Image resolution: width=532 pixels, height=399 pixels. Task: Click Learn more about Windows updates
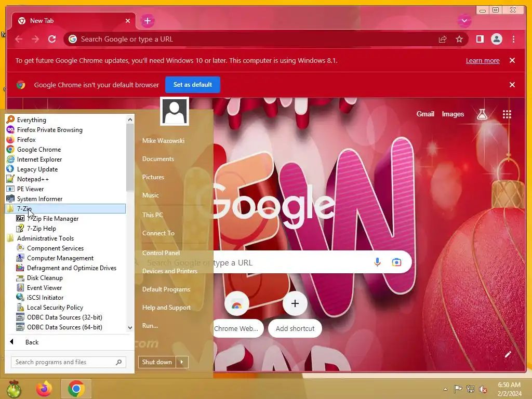(483, 60)
